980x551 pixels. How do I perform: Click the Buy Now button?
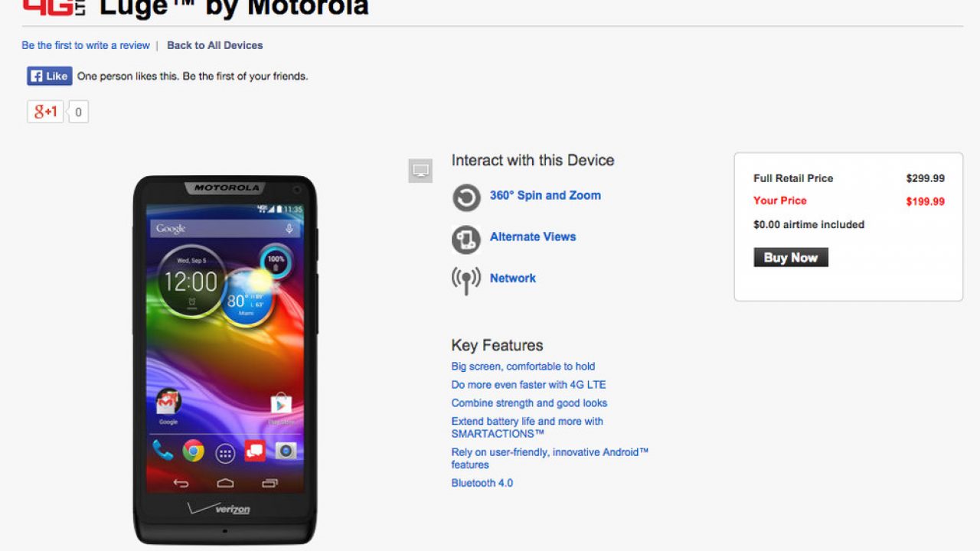pos(791,257)
